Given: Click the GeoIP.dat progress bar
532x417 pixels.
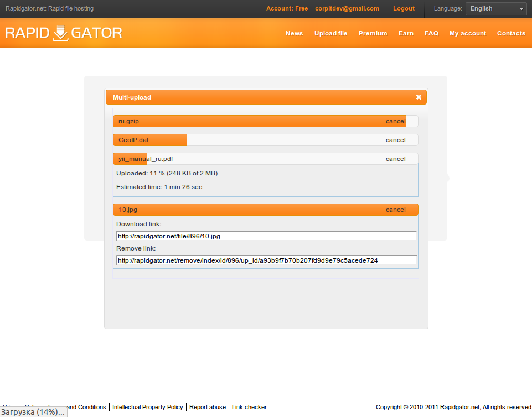Looking at the screenshot, I should (x=266, y=140).
